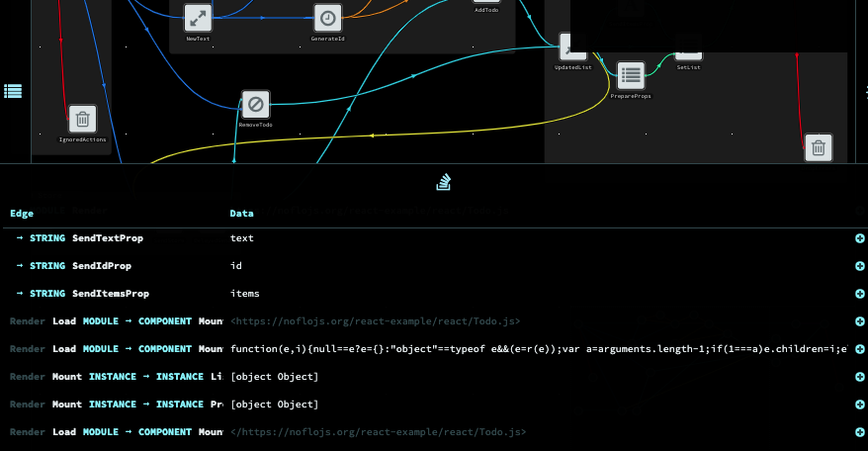This screenshot has height=451, width=868.
Task: Click the IgnoredActions node label
Action: (x=82, y=139)
